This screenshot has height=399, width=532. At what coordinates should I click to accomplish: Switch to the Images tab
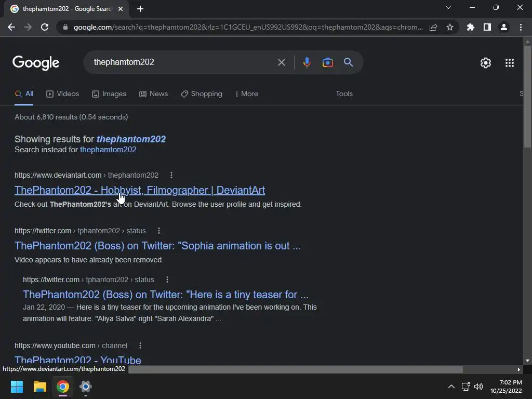[109, 94]
